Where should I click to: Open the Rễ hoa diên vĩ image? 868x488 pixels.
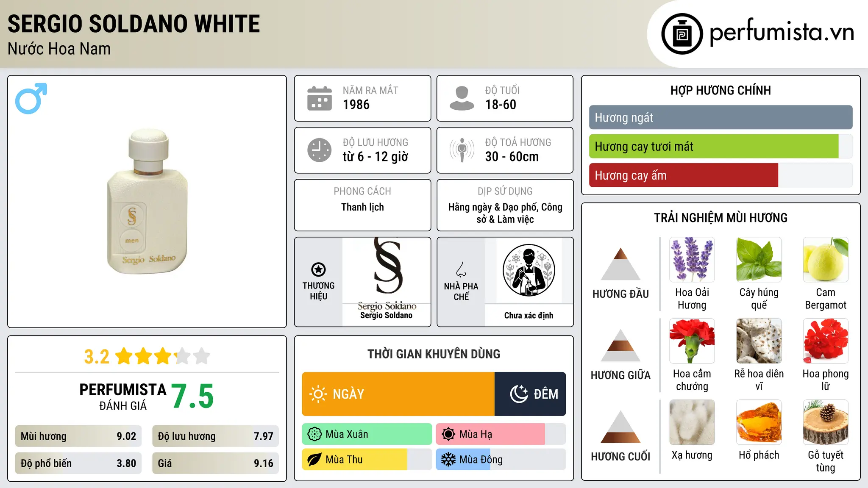coord(759,341)
